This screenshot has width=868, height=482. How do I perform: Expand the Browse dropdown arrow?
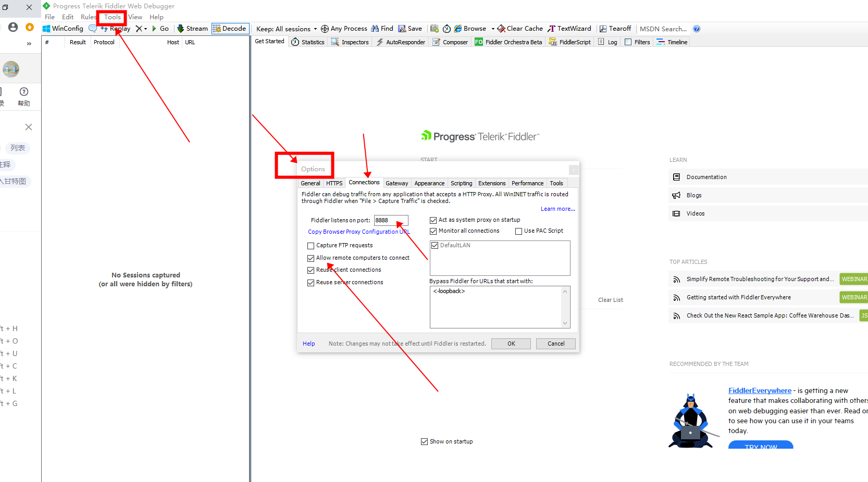pos(493,29)
